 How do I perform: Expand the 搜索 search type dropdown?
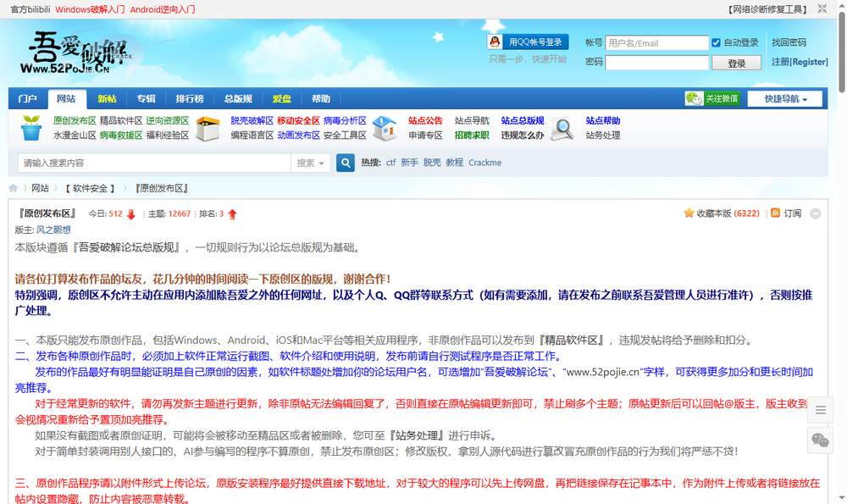click(310, 162)
